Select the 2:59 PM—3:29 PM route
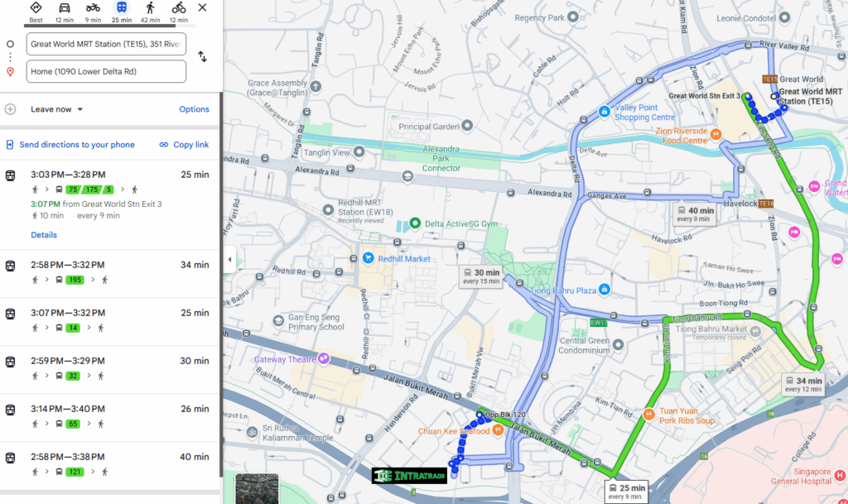This screenshot has height=504, width=848. click(x=109, y=369)
